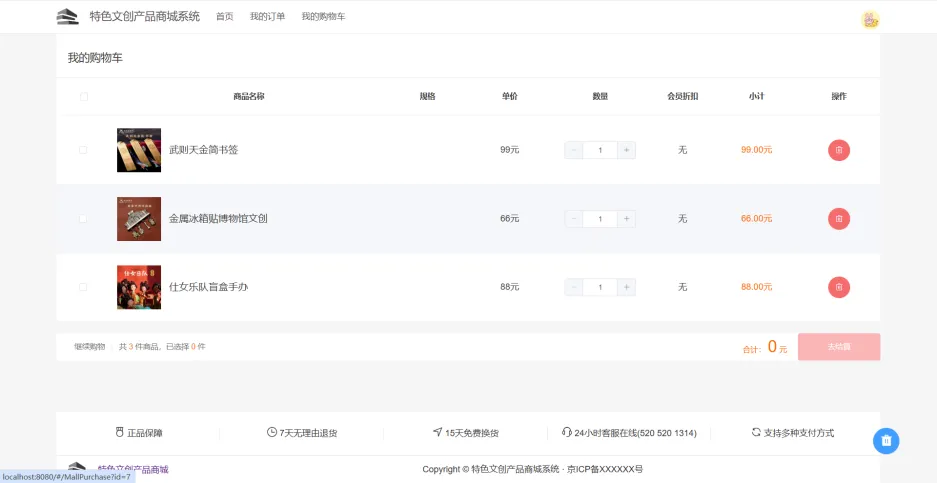Click the site logo icon in header

(x=67, y=16)
